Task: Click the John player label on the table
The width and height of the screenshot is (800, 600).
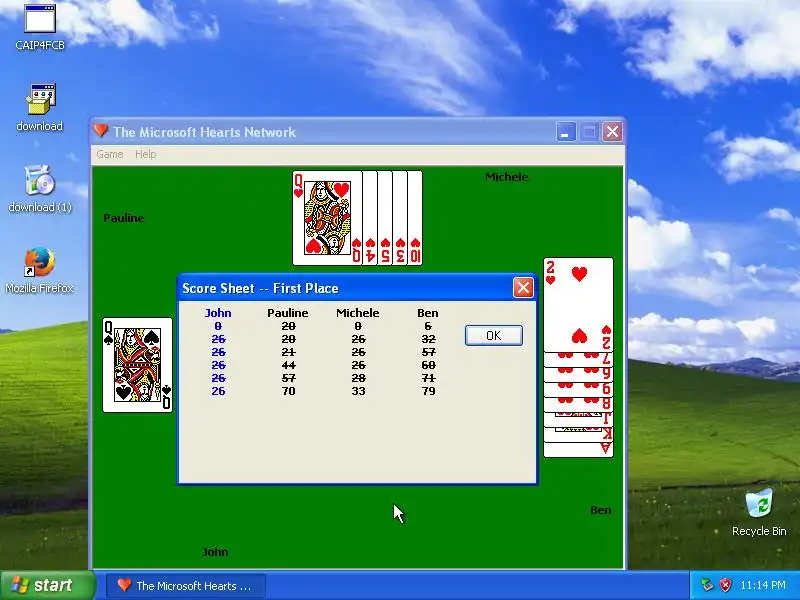Action: (x=215, y=552)
